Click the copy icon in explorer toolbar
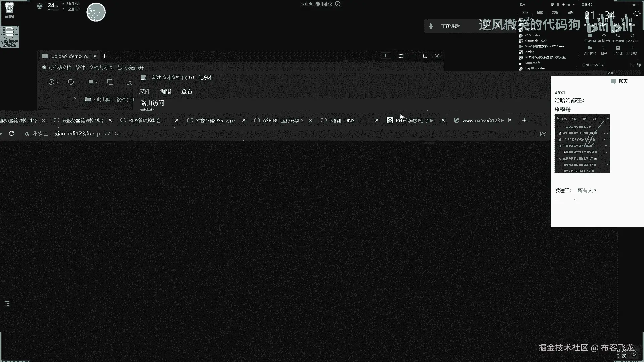The image size is (644, 362). [x=110, y=82]
